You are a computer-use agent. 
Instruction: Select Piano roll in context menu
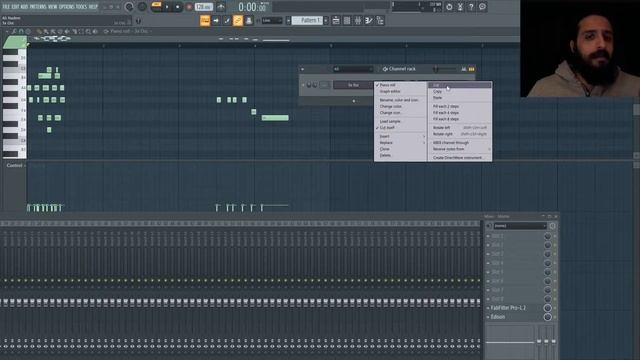[400, 85]
